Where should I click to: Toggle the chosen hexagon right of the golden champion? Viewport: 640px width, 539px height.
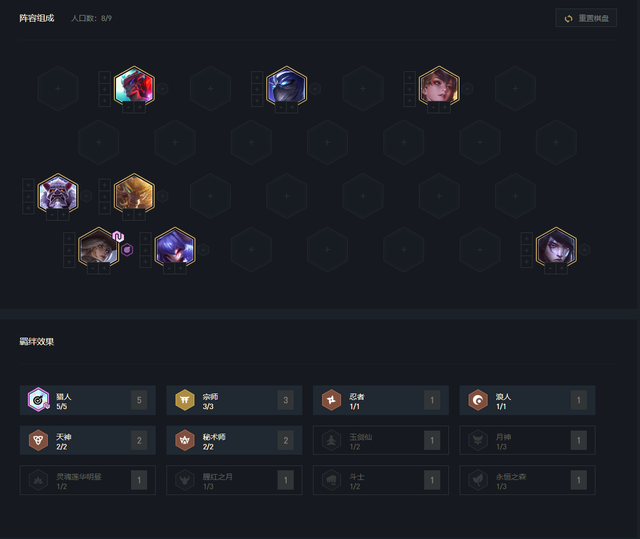coord(163,196)
